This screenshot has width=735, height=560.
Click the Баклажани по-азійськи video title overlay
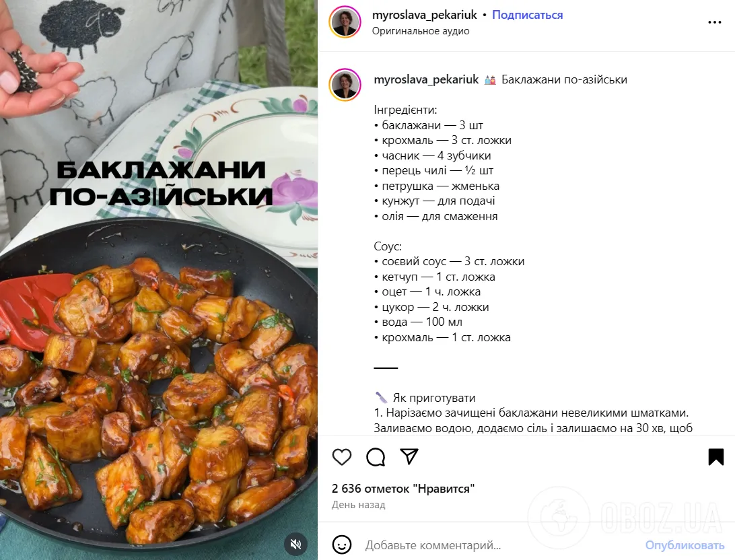pos(162,183)
